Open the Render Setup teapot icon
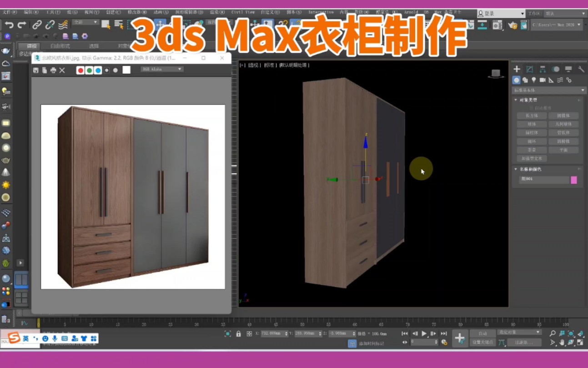Image resolution: width=588 pixels, height=368 pixels. coord(513,25)
